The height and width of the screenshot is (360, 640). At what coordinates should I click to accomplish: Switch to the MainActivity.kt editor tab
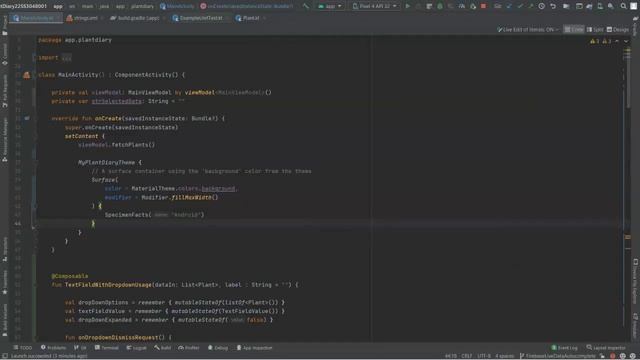pos(36,18)
